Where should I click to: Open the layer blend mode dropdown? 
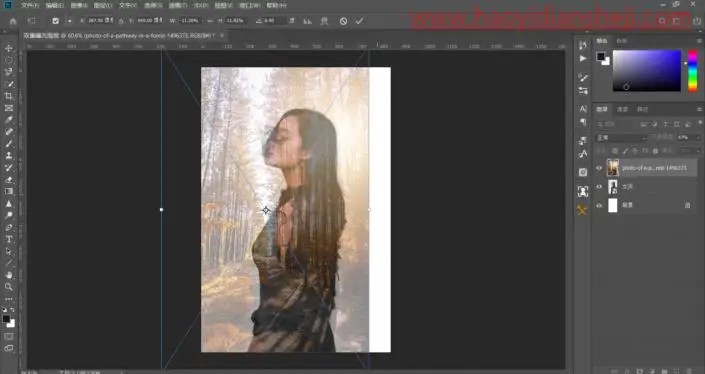point(621,138)
